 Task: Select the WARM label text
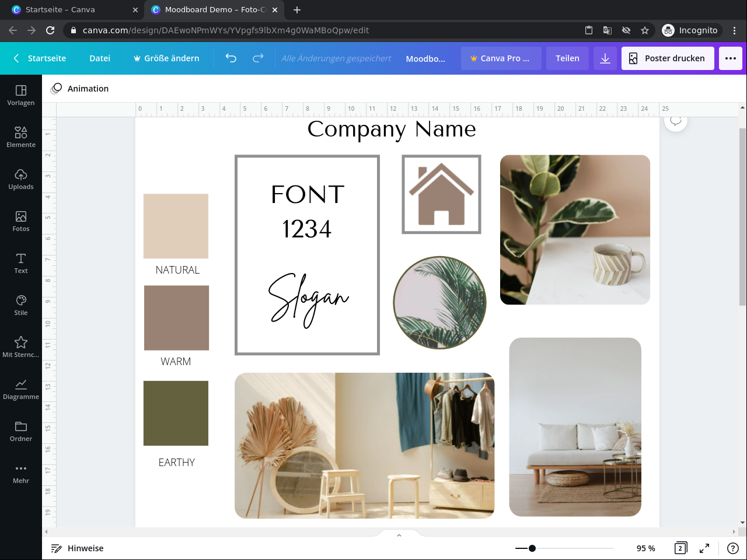(176, 362)
